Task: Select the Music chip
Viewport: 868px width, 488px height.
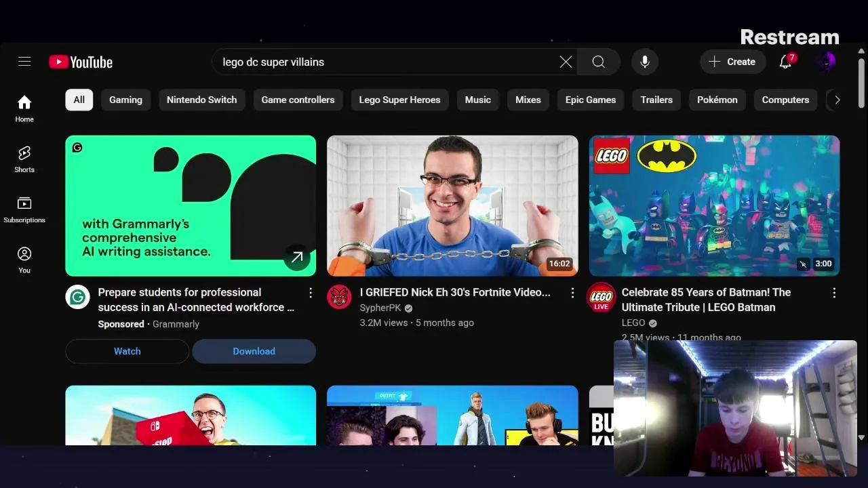Action: tap(478, 100)
